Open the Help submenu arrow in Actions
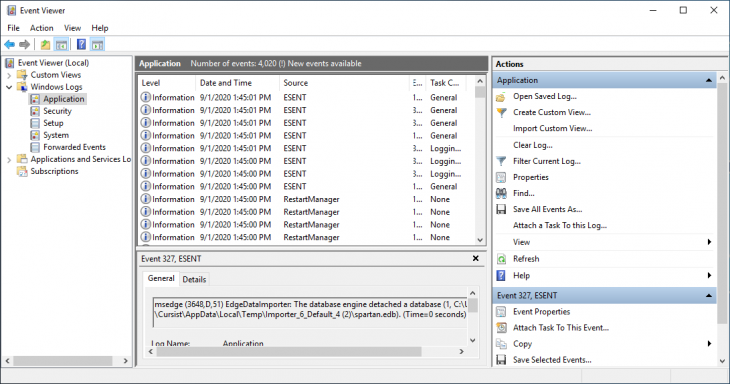Viewport: 730px width, 384px height. pos(709,276)
